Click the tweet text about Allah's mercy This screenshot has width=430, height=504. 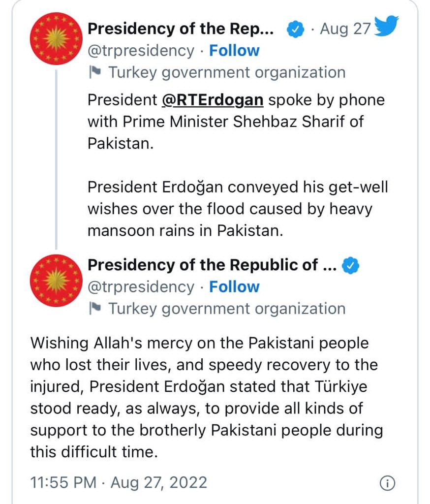(x=207, y=397)
